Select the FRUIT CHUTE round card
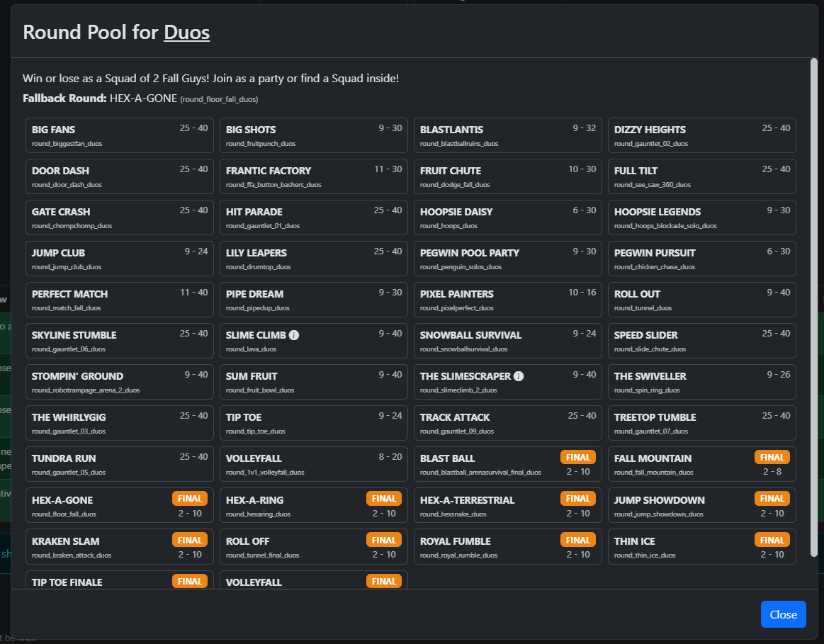Screen dimensions: 824x644 pos(507,176)
